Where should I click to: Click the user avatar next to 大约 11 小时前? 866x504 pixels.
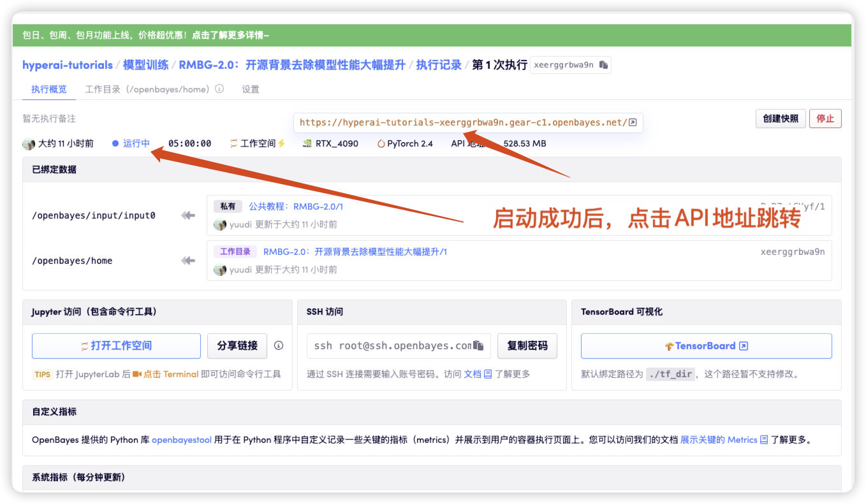pyautogui.click(x=29, y=144)
